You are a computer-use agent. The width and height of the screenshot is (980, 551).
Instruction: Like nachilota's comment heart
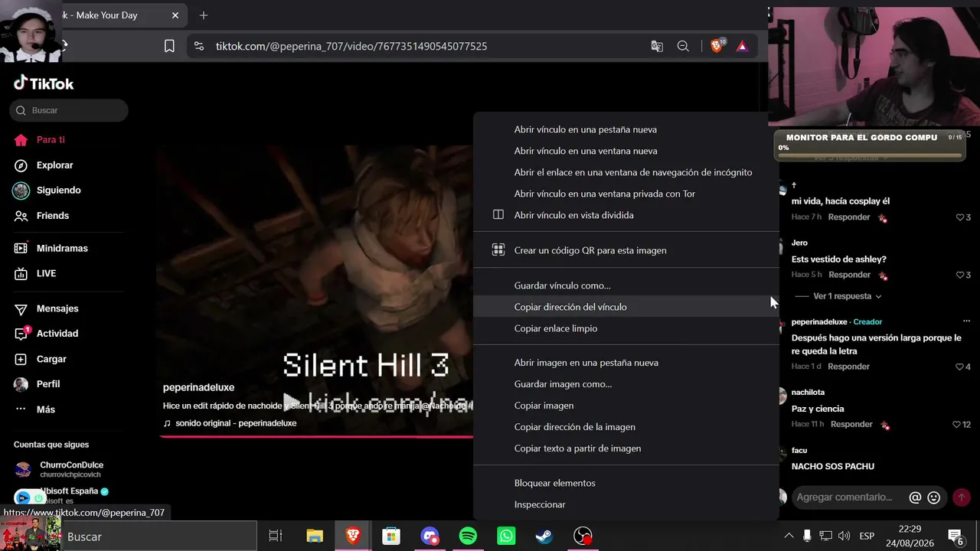click(x=956, y=425)
